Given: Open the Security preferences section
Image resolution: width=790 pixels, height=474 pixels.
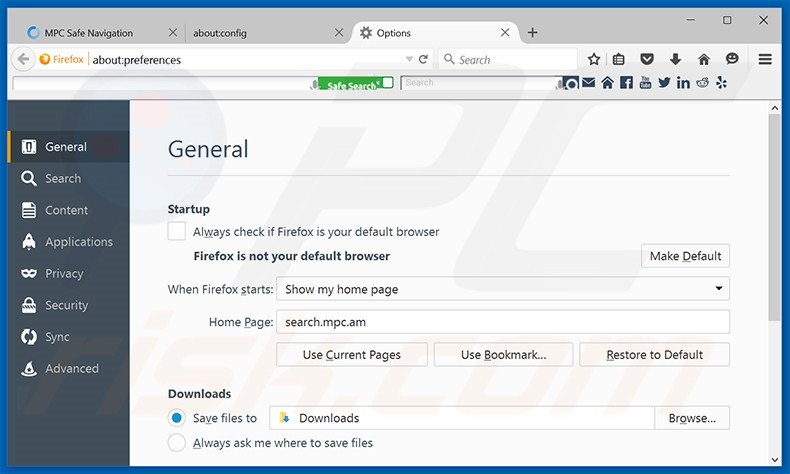Looking at the screenshot, I should [69, 305].
